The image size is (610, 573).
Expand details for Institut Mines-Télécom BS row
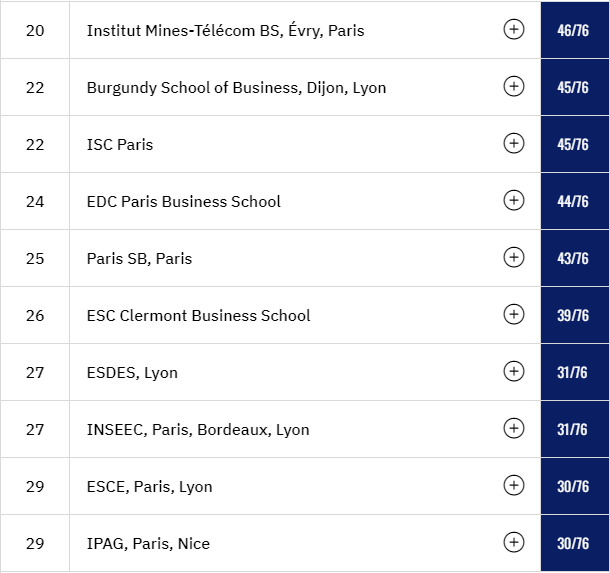514,29
